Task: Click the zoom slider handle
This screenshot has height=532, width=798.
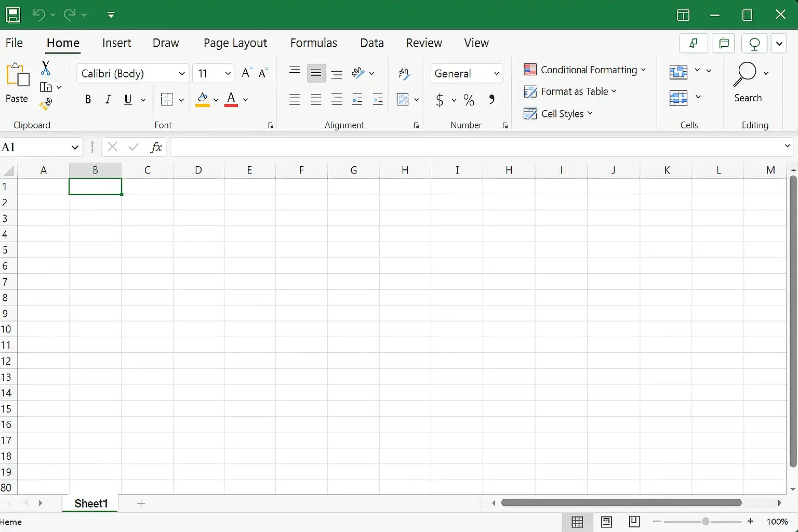Action: point(705,522)
